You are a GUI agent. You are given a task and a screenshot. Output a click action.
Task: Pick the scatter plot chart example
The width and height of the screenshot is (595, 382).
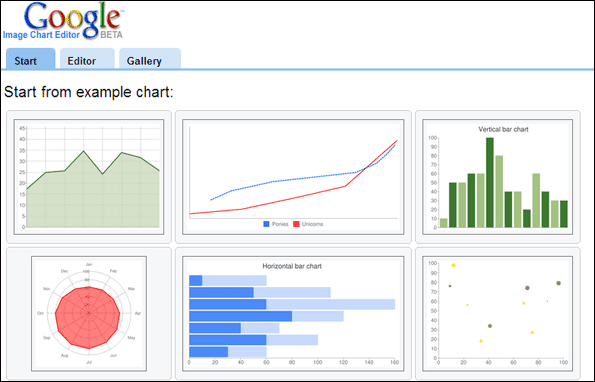(x=497, y=314)
